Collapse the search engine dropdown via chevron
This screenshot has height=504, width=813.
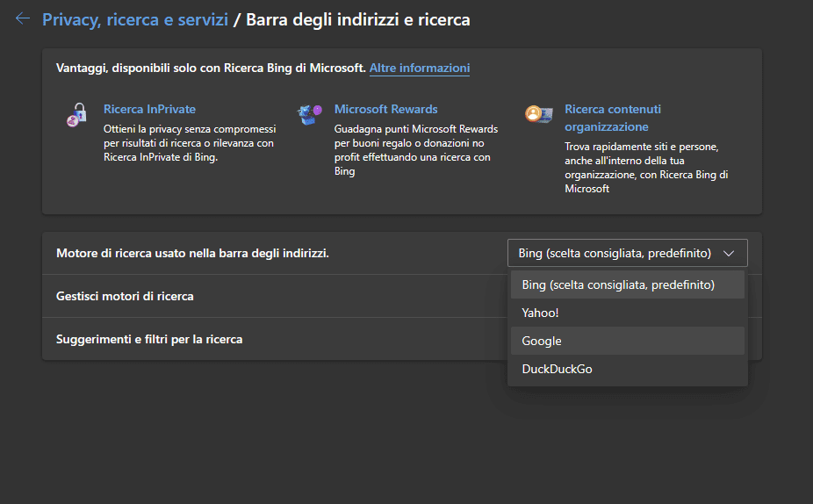click(728, 253)
